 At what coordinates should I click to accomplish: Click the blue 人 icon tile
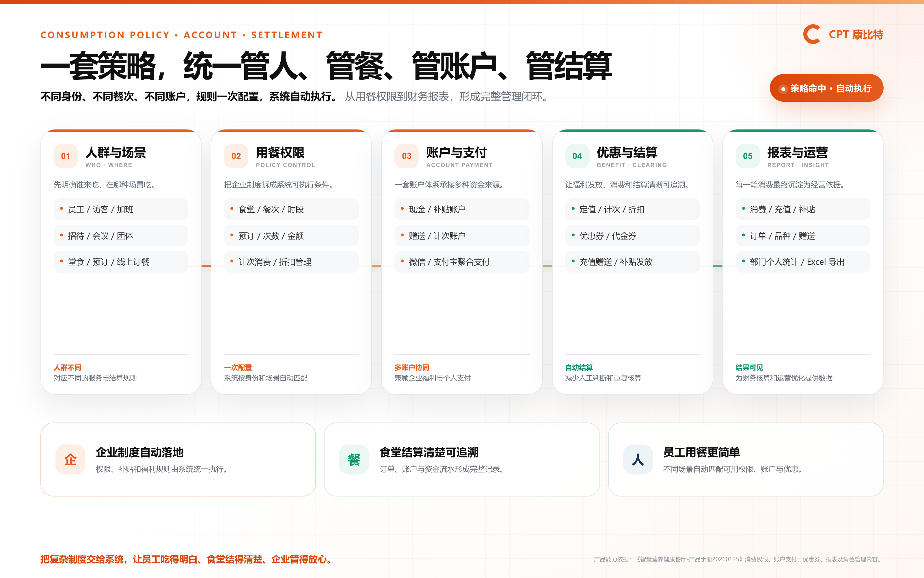[638, 460]
